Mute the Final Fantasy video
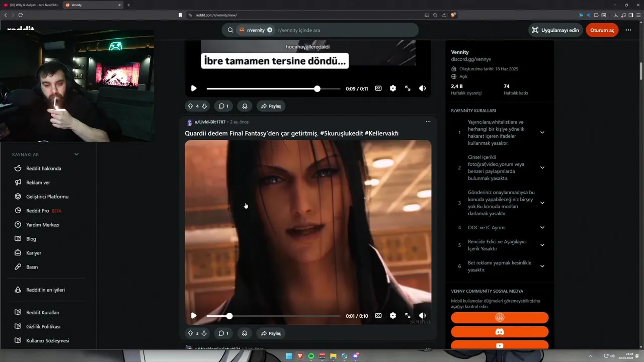The width and height of the screenshot is (644, 362). (x=423, y=316)
